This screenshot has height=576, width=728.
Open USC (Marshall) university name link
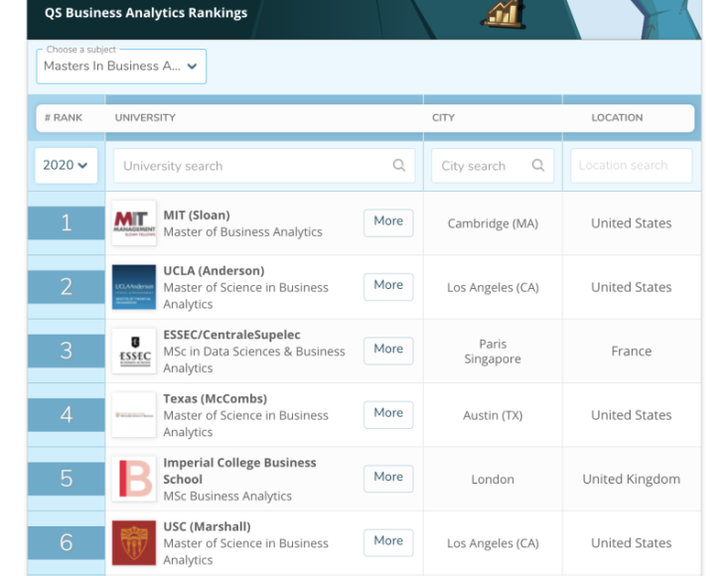[207, 526]
